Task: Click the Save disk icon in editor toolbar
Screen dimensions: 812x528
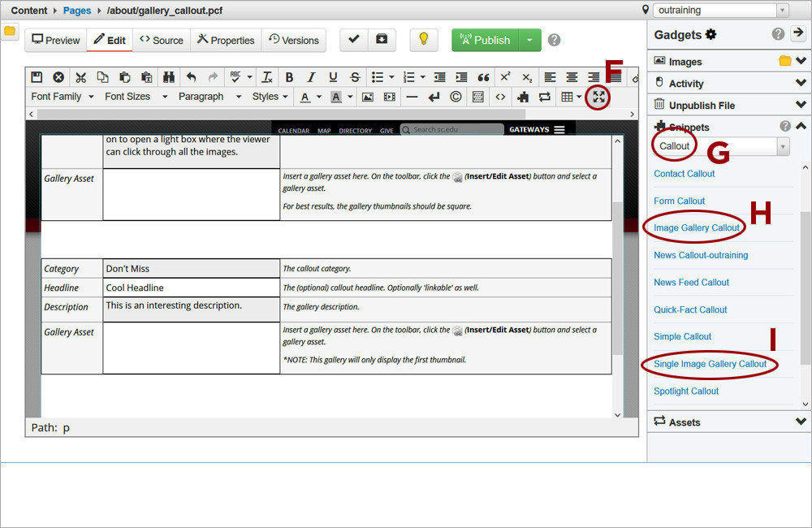Action: point(37,77)
